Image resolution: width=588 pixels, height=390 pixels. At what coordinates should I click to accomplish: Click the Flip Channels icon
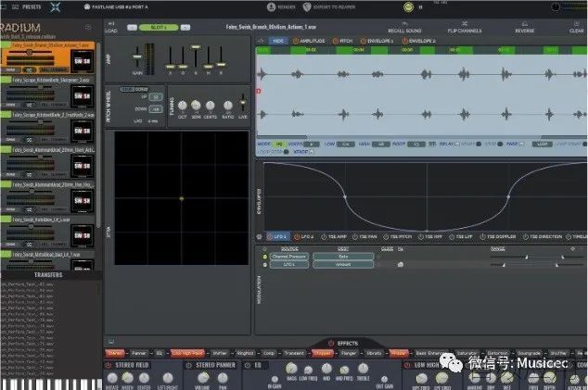pyautogui.click(x=465, y=23)
